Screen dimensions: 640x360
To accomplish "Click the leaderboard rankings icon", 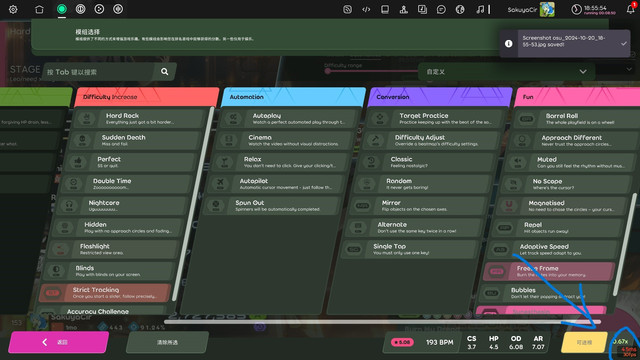I will point(403,9).
